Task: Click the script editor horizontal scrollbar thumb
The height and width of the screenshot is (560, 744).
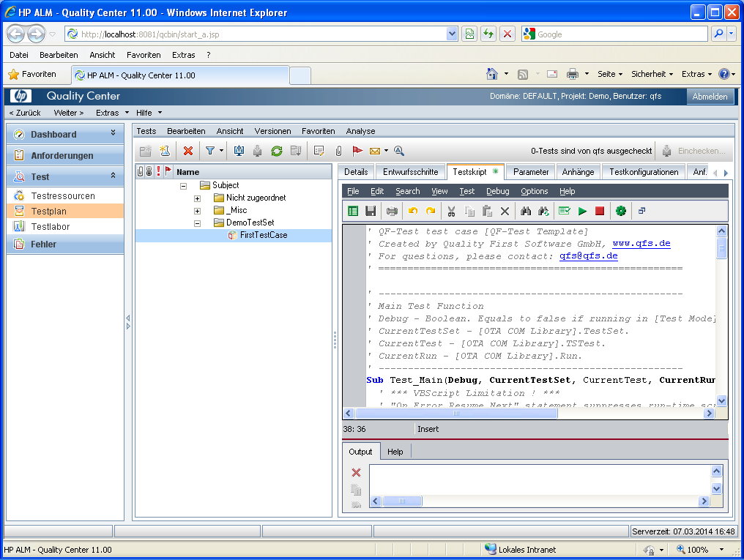Action: coord(456,414)
